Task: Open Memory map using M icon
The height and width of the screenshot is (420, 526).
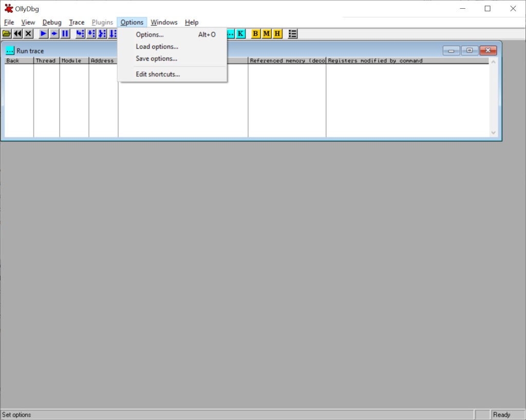Action: [267, 34]
